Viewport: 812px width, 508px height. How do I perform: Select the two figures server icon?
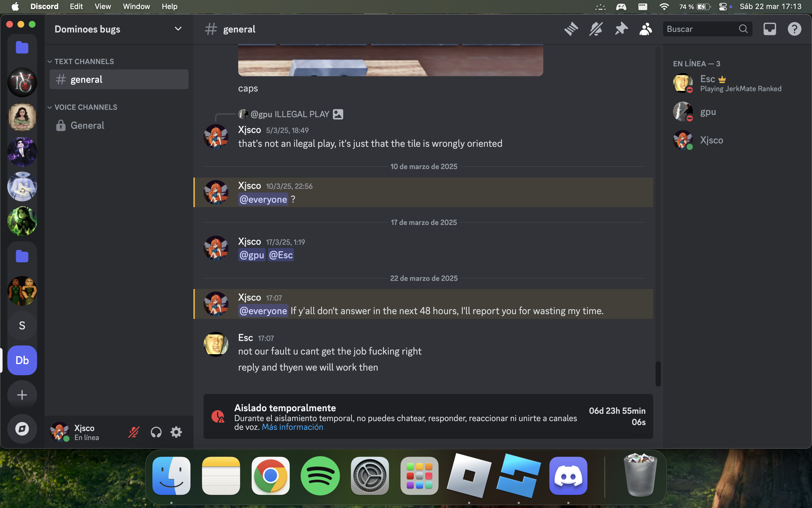pyautogui.click(x=22, y=291)
